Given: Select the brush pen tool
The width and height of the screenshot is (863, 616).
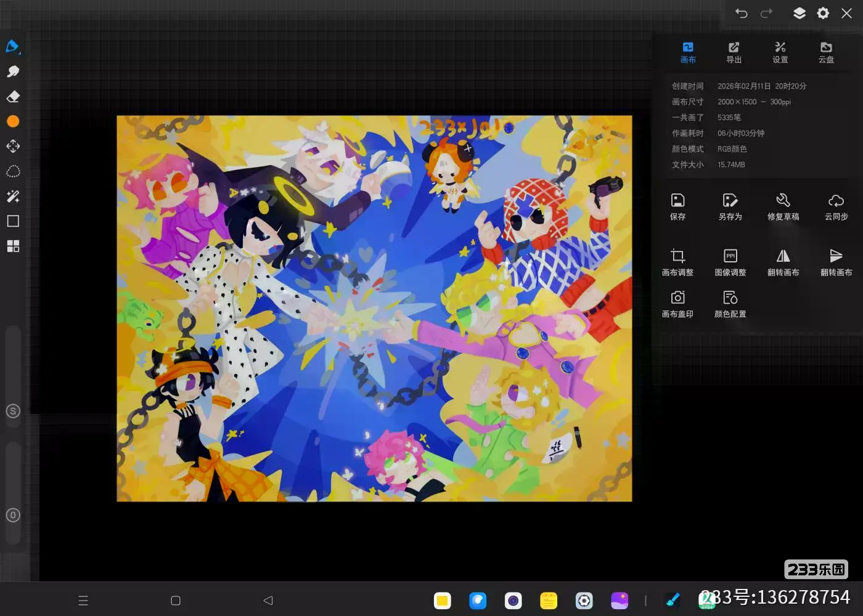Looking at the screenshot, I should click(x=12, y=47).
